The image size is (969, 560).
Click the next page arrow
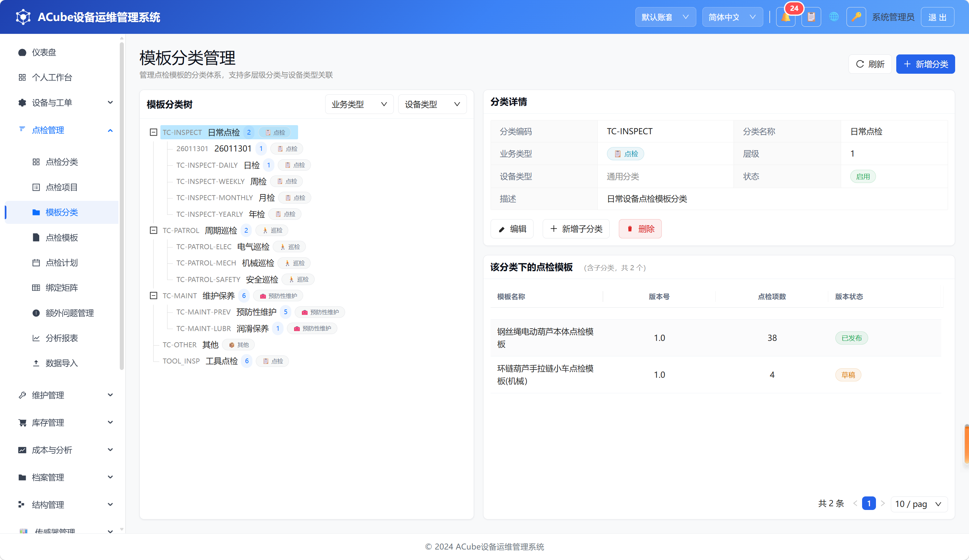point(883,504)
